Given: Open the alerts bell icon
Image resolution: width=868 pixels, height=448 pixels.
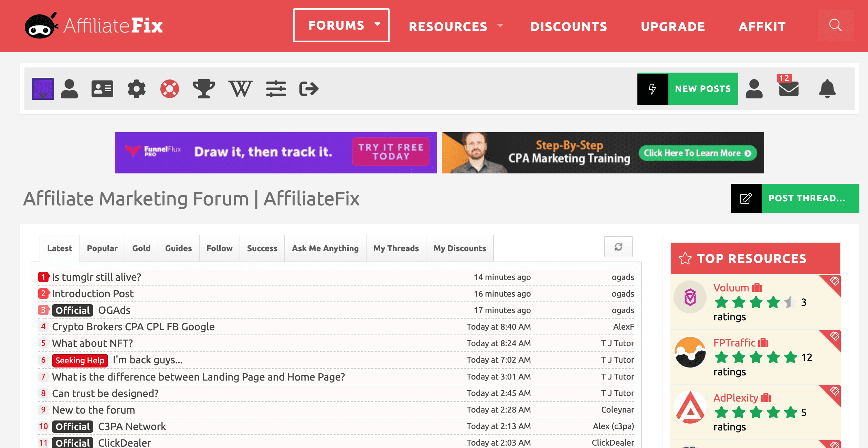Looking at the screenshot, I should coord(827,89).
